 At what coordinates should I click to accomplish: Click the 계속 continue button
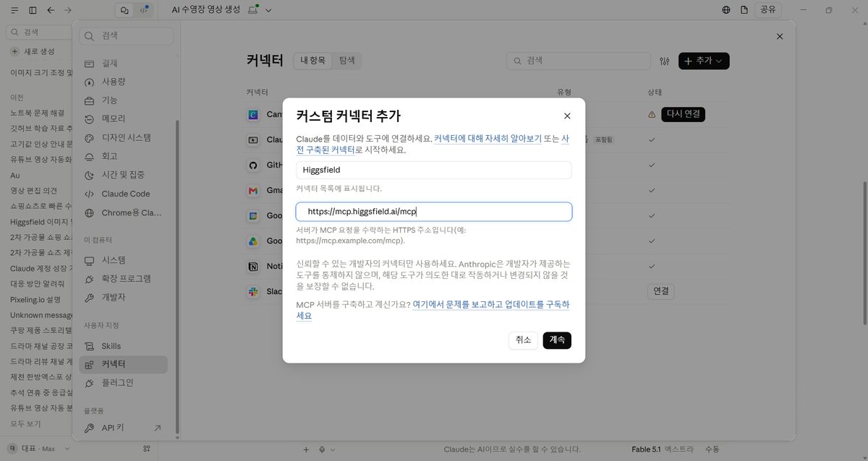[x=557, y=340]
